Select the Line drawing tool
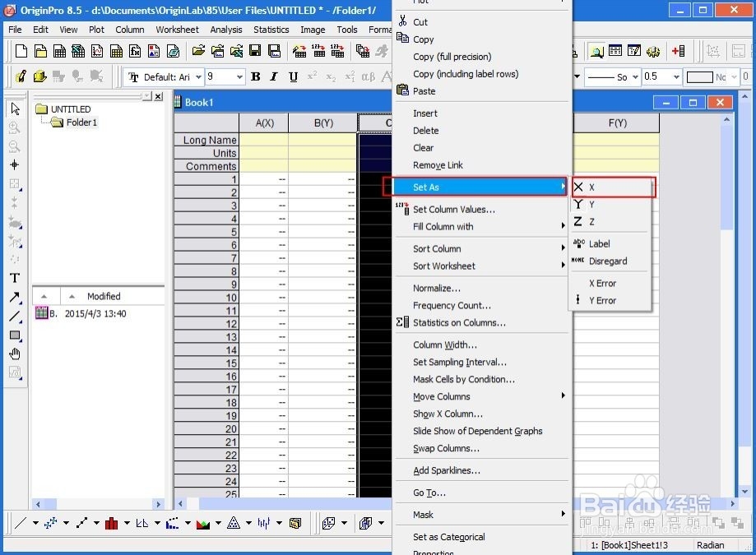The height and width of the screenshot is (555, 756). click(x=15, y=317)
